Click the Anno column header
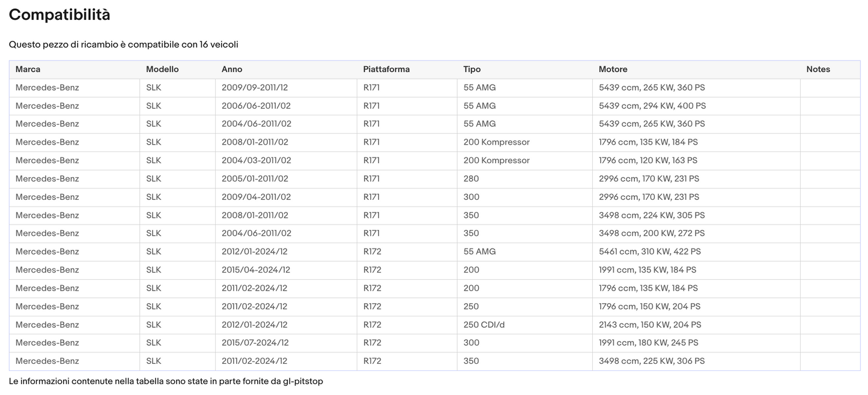 point(232,70)
